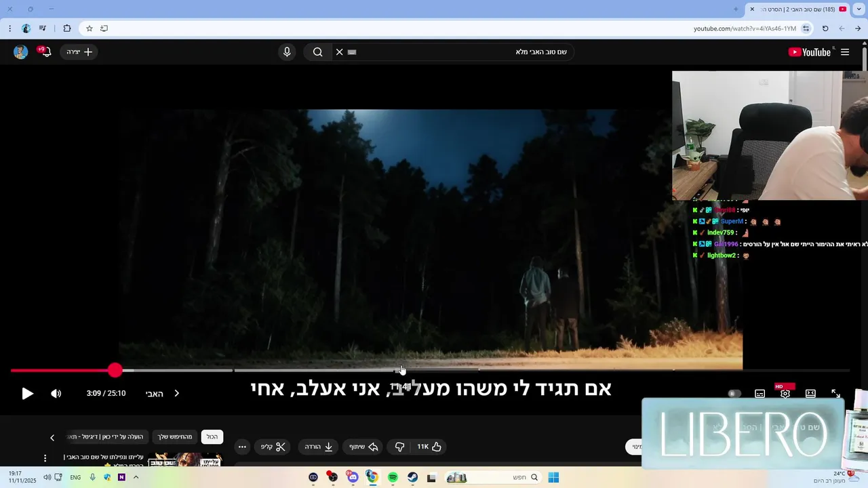This screenshot has width=868, height=488.
Task: Dislike the video with thumbs-down
Action: 399,447
